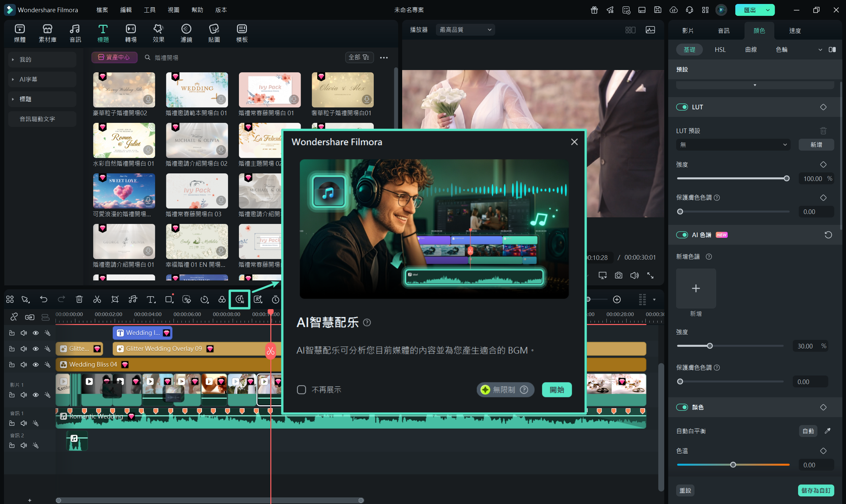846x504 pixels.
Task: Click the 重設 reset button
Action: pos(685,490)
